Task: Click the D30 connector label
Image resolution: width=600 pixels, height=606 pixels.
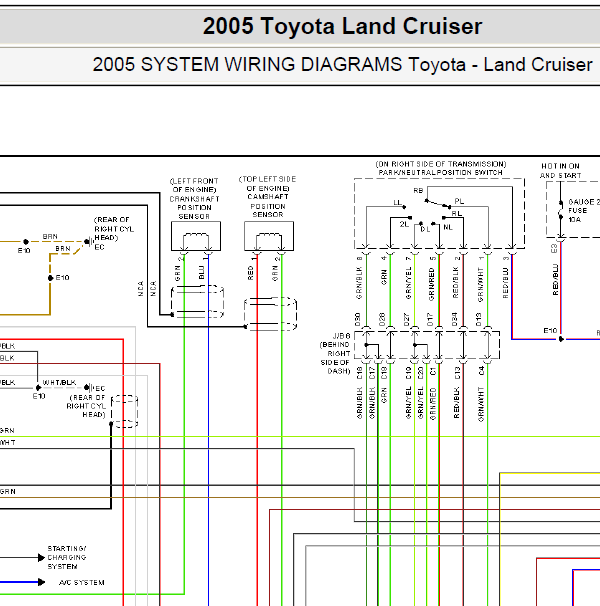Action: pos(358,319)
